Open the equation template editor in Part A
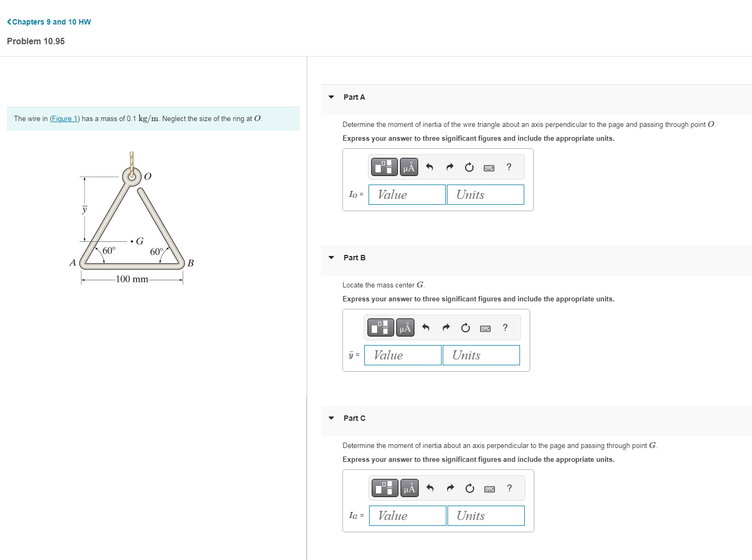The width and height of the screenshot is (752, 560). (x=384, y=167)
